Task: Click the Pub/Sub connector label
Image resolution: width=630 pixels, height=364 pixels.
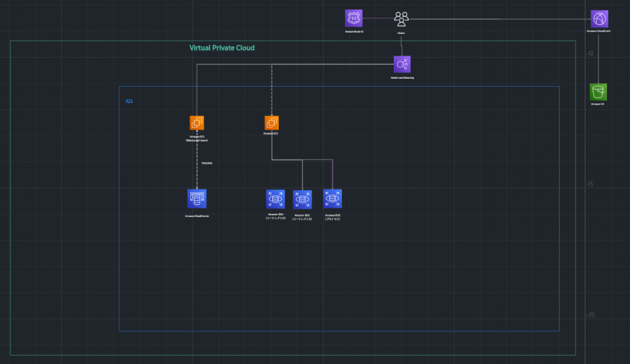Action: 207,163
